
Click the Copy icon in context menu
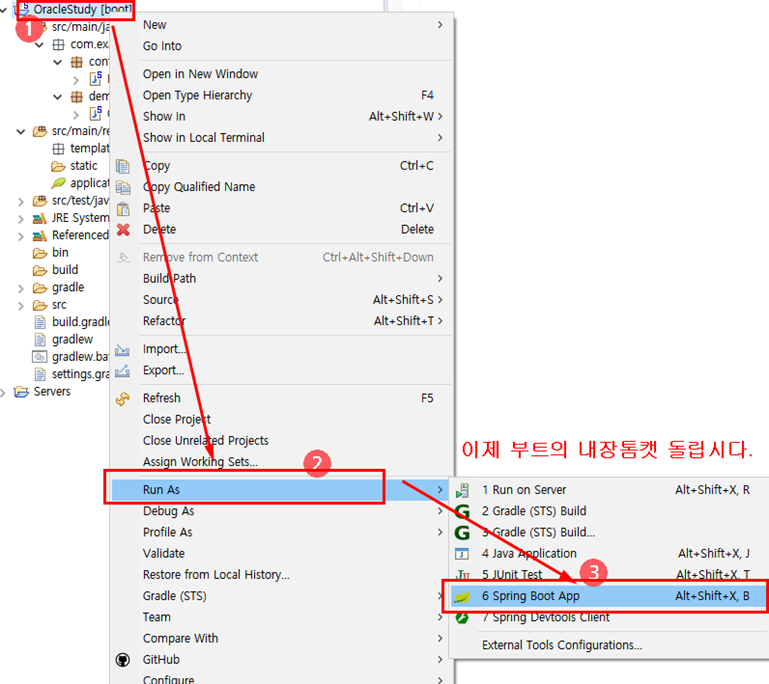123,166
